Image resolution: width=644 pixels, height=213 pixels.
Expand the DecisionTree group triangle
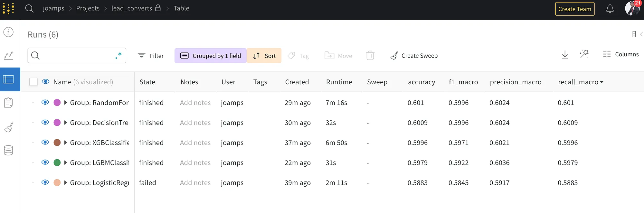coord(65,123)
